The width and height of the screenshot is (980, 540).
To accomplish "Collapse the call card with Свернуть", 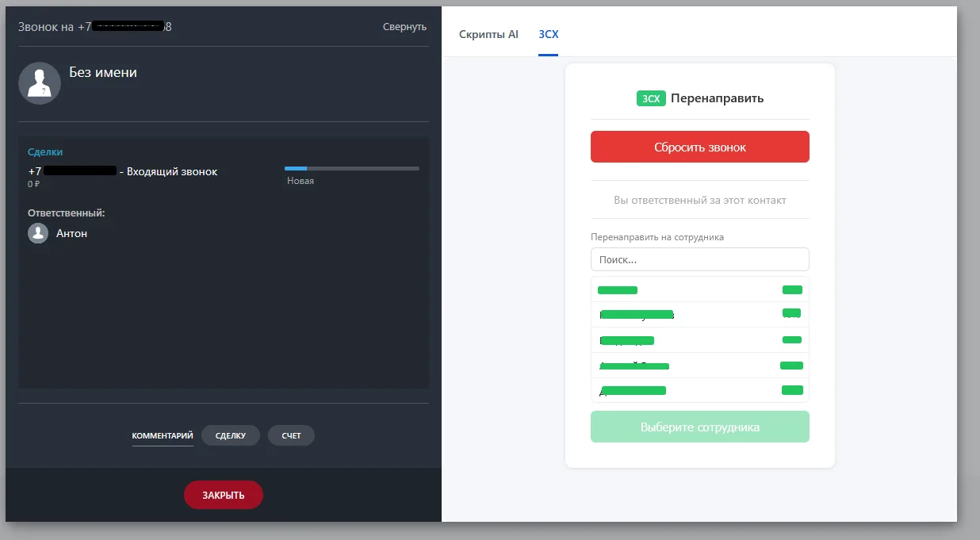I will tap(404, 27).
